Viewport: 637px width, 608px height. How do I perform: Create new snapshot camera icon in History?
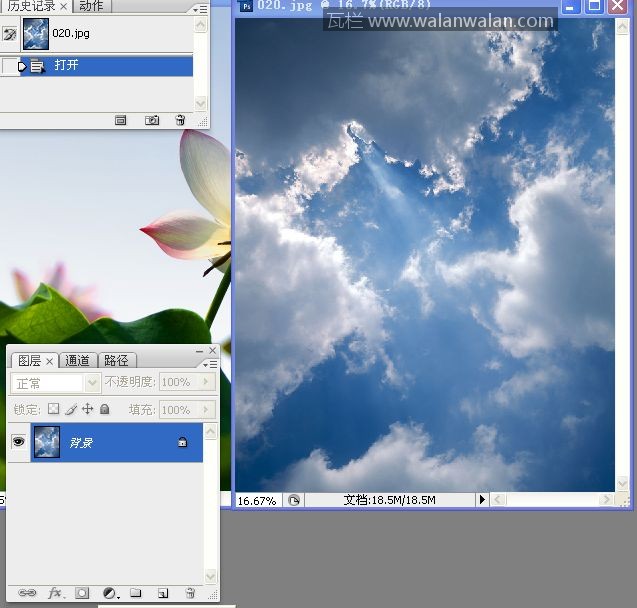point(152,120)
